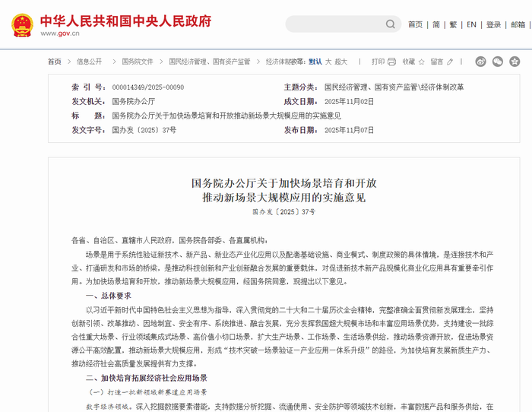
Task: Open 邮箱 mailbox link
Action: click(x=518, y=24)
